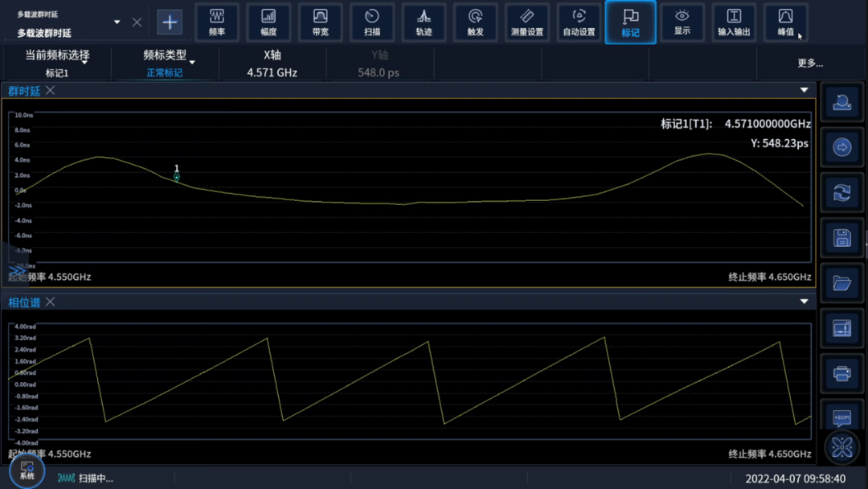Open the 触发 (Trigger) icon

tap(475, 22)
